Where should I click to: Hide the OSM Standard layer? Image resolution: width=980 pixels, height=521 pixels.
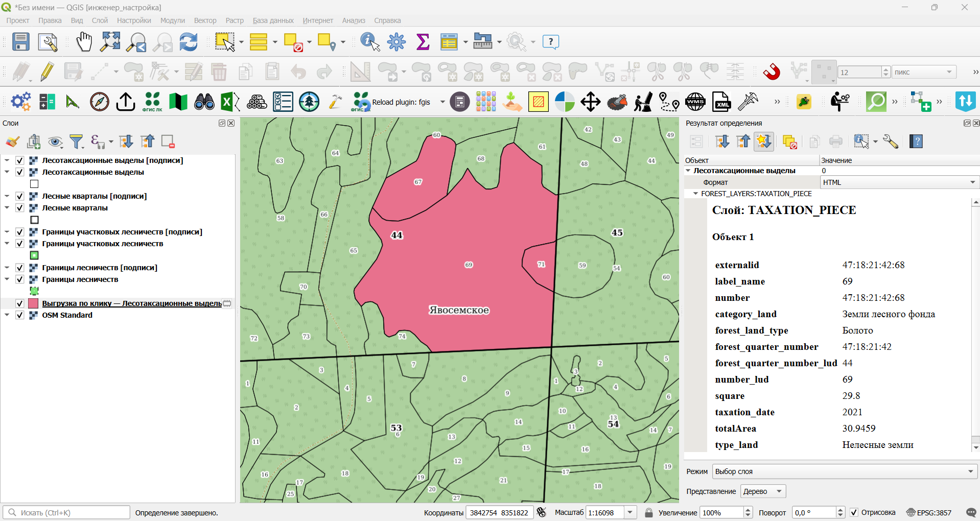(x=20, y=315)
